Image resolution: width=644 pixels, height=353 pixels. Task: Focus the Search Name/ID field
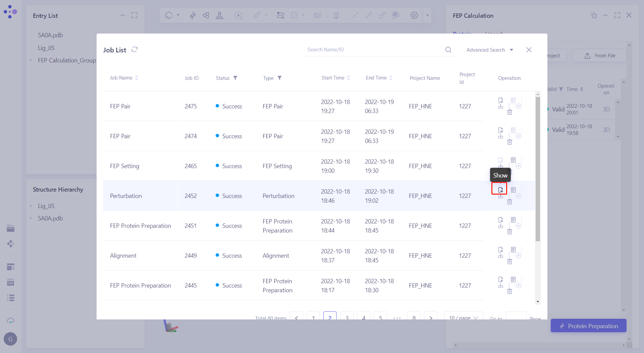pos(372,50)
